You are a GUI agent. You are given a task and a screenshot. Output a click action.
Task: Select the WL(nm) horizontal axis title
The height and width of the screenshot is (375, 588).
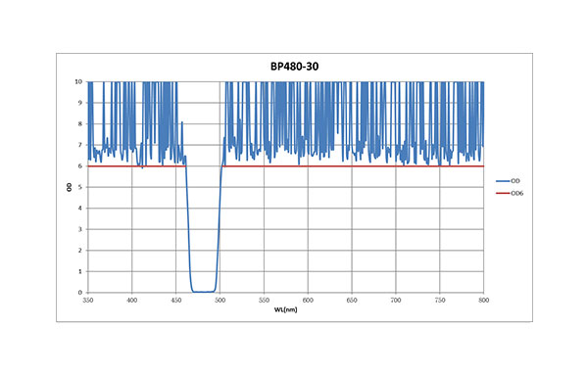point(285,309)
